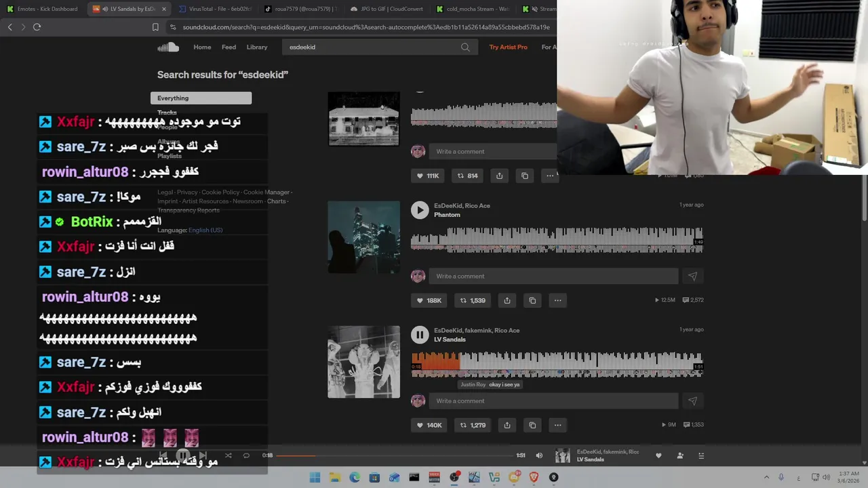Bookmark this page via bookmark icon
Viewport: 868px width, 488px height.
click(155, 27)
